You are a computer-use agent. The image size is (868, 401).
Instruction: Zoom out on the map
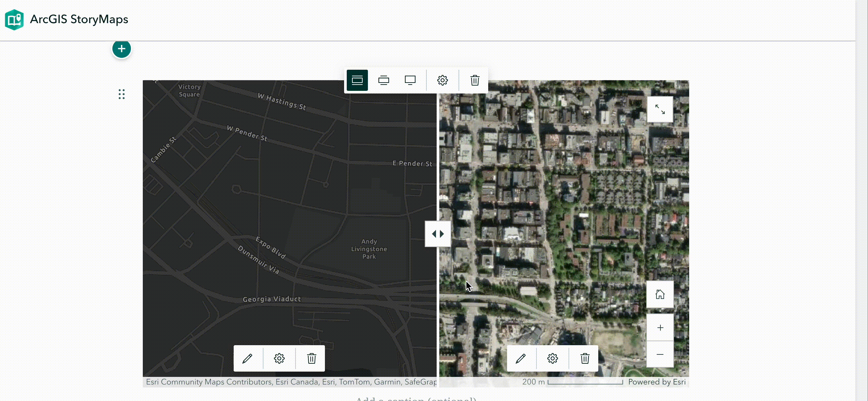pyautogui.click(x=660, y=354)
